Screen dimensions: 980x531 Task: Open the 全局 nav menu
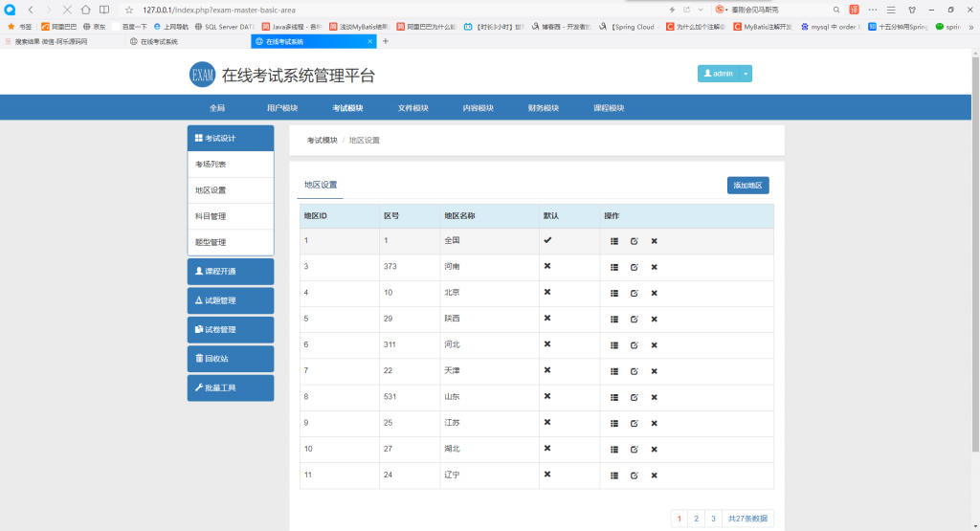coord(217,108)
